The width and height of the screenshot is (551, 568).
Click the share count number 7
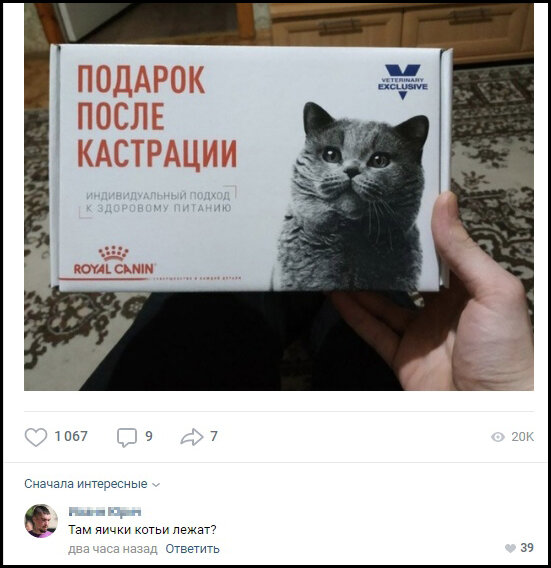pos(214,436)
